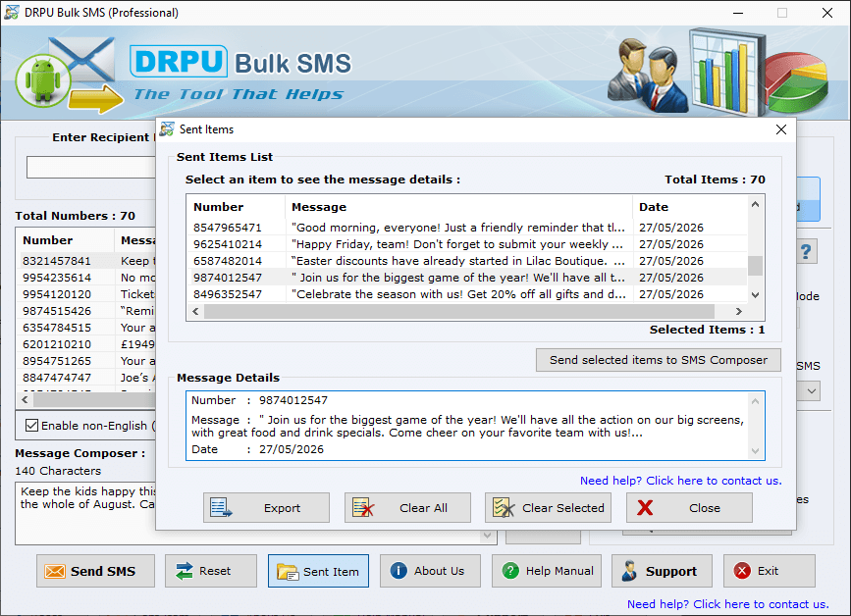Click the Close button in Sent Items
This screenshot has width=851, height=616.
point(689,507)
